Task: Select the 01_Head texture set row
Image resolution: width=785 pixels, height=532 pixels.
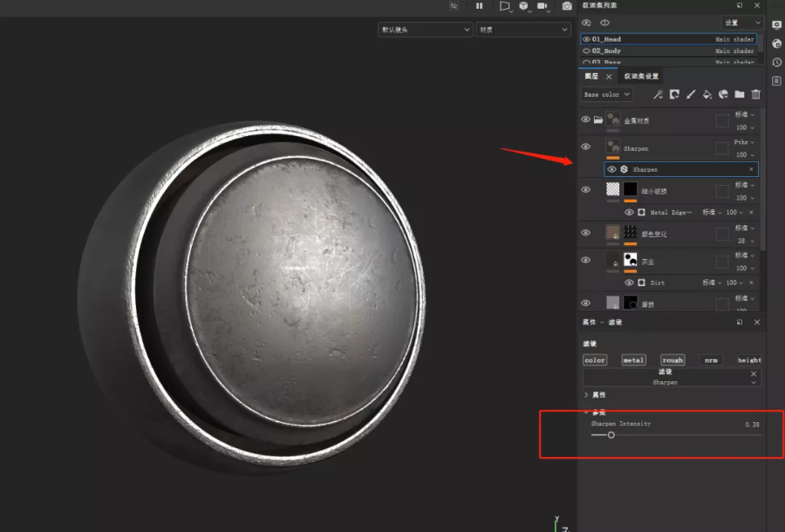Action: (x=668, y=39)
